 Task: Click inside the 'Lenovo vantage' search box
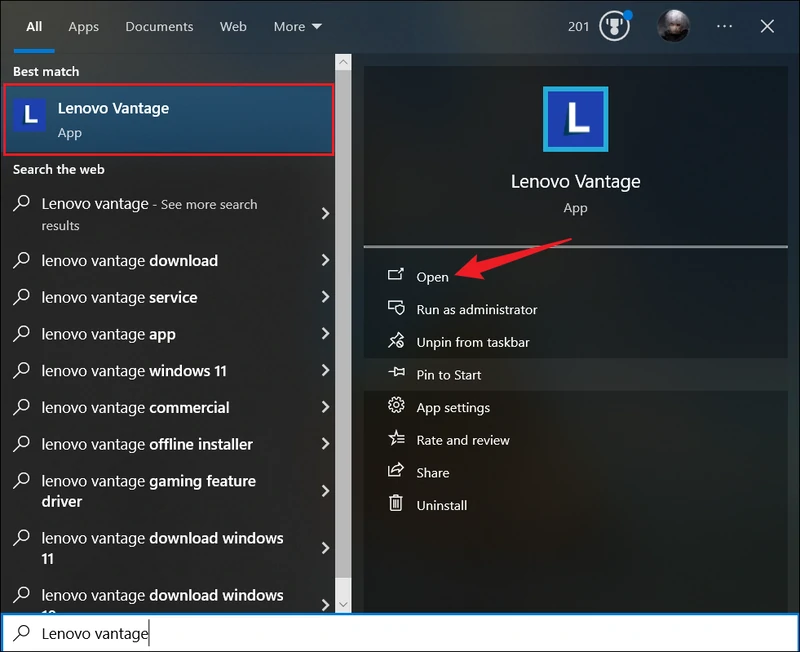coord(400,633)
